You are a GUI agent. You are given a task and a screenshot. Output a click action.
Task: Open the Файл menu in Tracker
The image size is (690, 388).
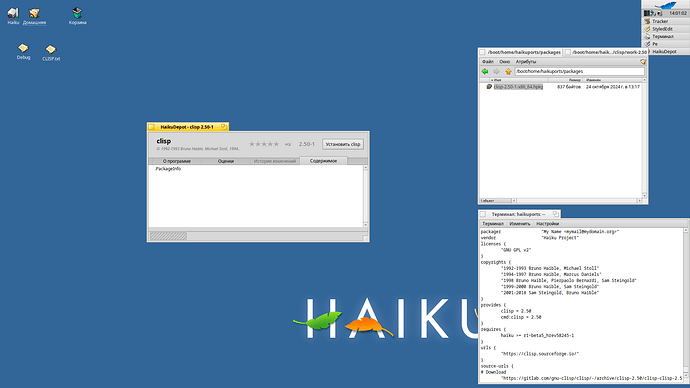tap(488, 62)
